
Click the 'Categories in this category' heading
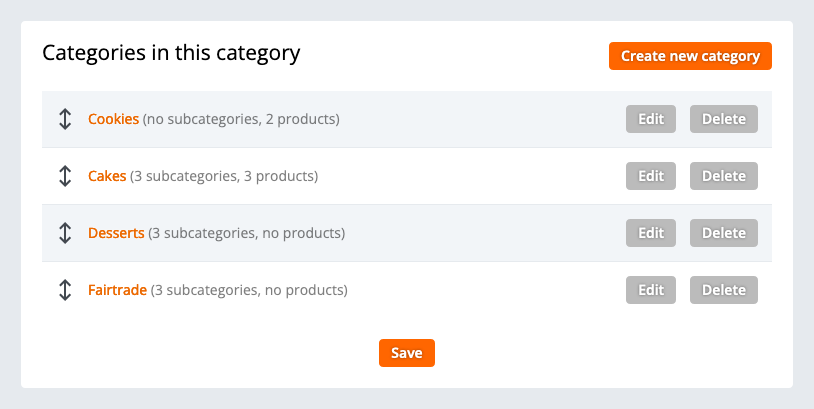[171, 53]
